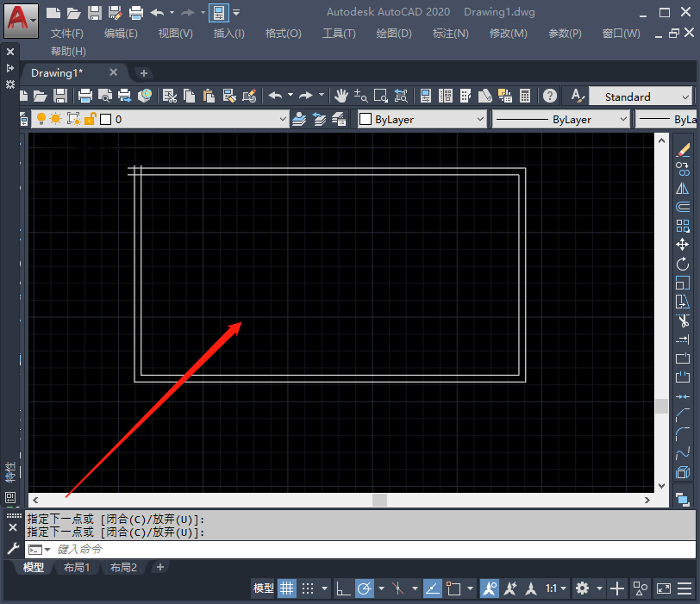Switch to the 布局2 layout tab
The image size is (700, 604).
click(123, 567)
